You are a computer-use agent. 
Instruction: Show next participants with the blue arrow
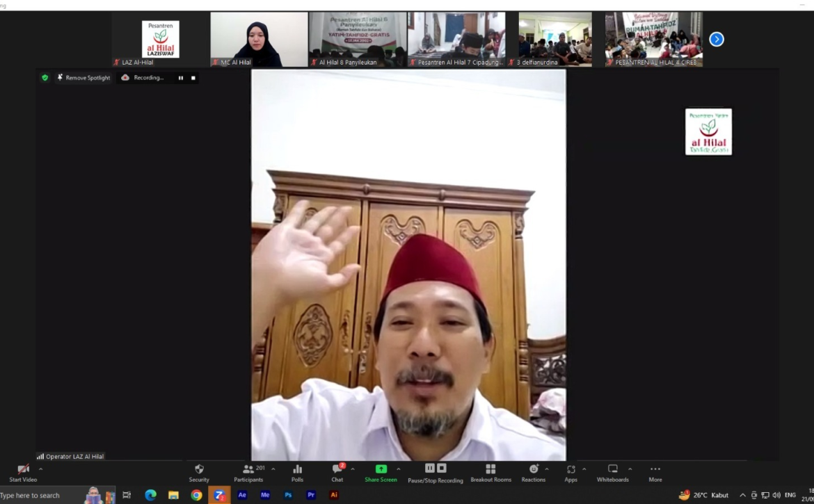pyautogui.click(x=717, y=40)
